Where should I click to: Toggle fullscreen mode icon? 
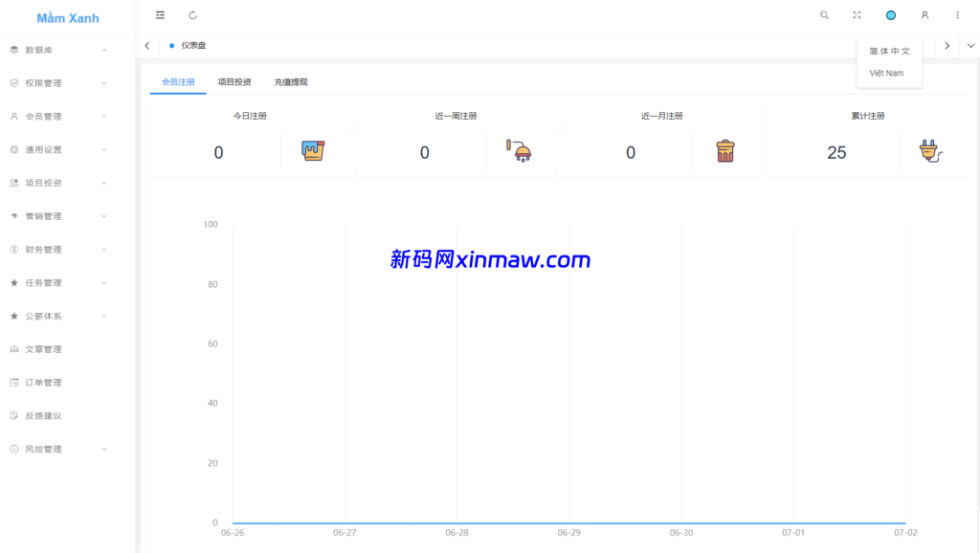(857, 15)
